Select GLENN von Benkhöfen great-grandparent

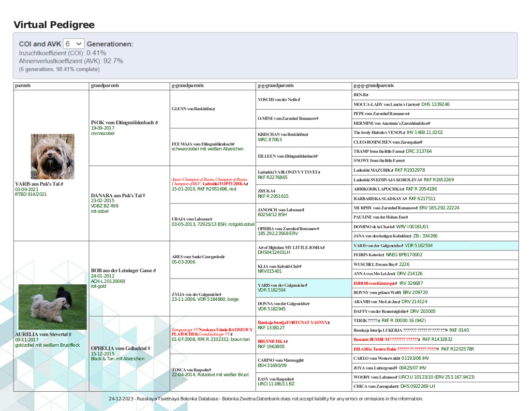pyautogui.click(x=193, y=109)
